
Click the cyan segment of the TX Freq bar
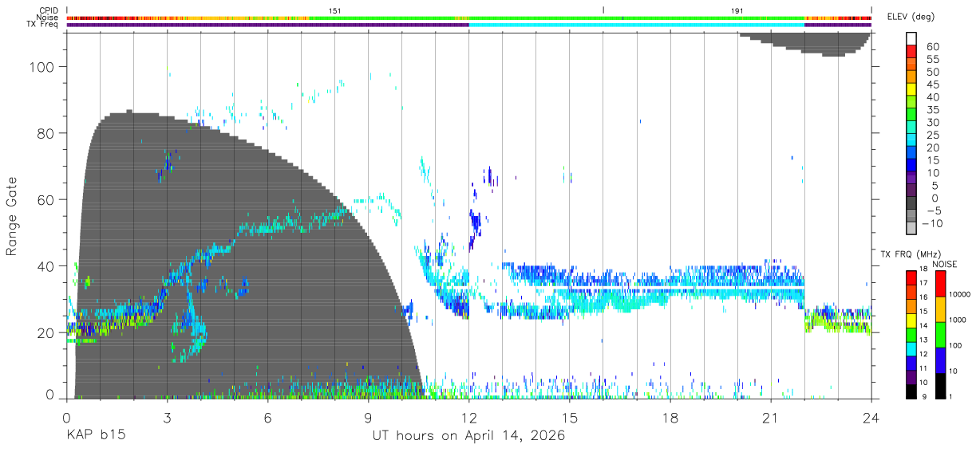pyautogui.click(x=637, y=25)
